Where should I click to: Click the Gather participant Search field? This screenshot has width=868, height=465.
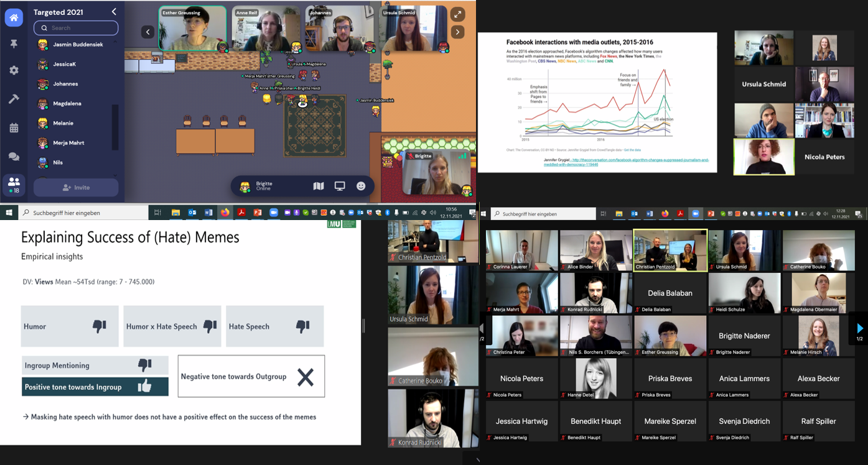click(76, 28)
